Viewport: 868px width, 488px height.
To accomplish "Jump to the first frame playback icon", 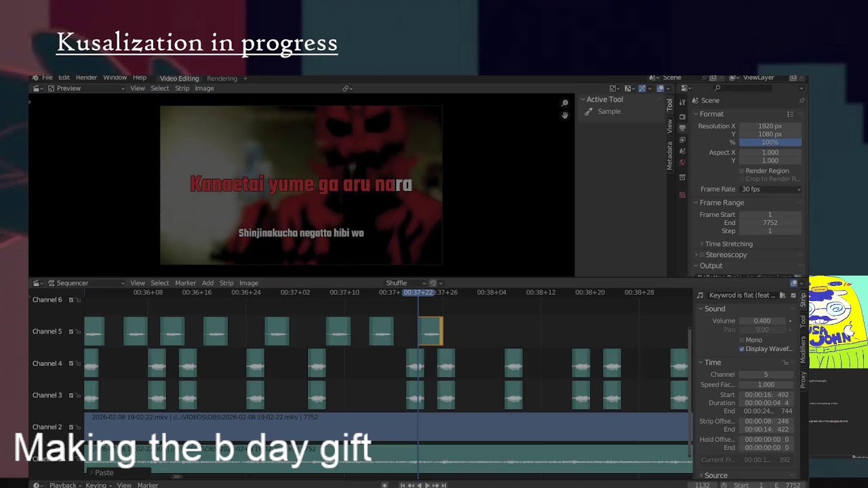I will click(402, 485).
